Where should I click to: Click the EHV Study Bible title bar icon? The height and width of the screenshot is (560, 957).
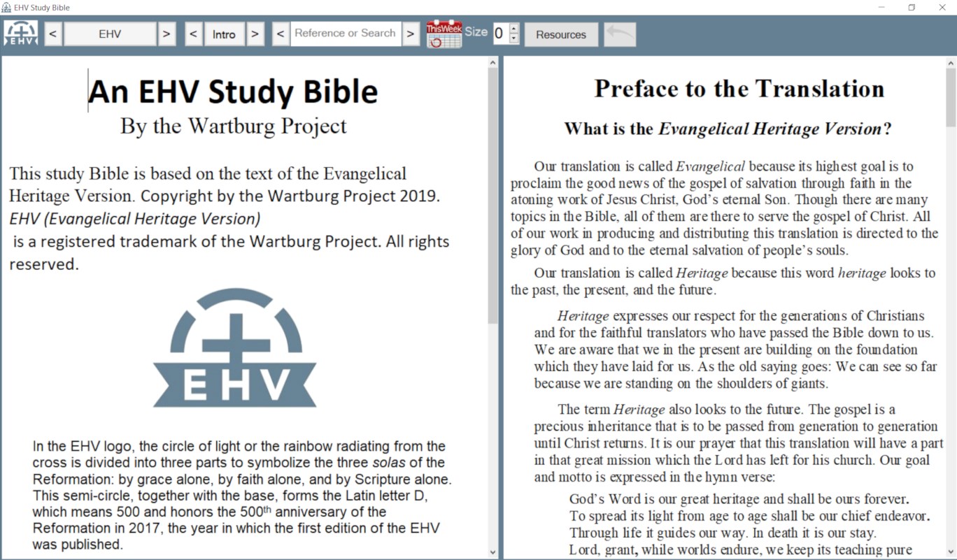(7, 7)
